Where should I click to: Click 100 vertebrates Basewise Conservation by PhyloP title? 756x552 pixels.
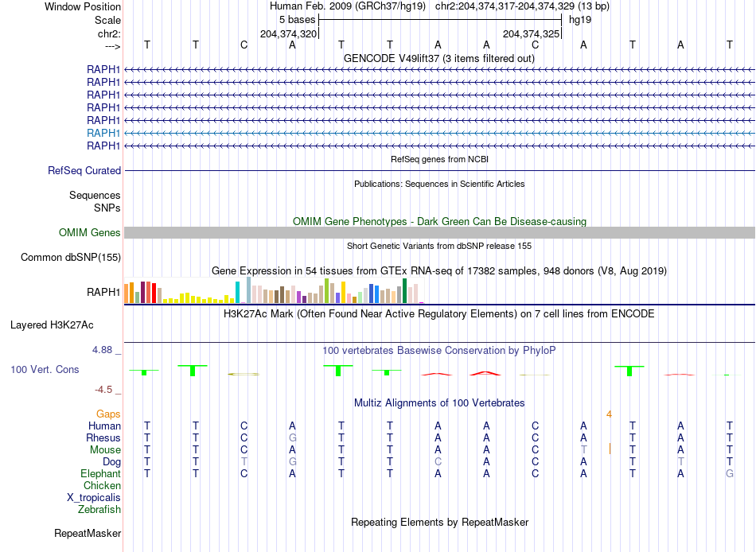click(x=439, y=351)
